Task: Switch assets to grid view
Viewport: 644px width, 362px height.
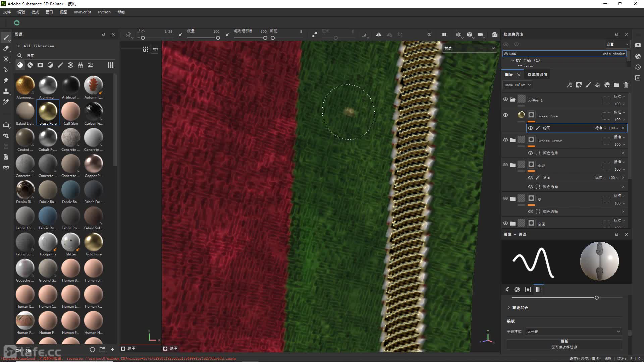Action: click(x=111, y=65)
